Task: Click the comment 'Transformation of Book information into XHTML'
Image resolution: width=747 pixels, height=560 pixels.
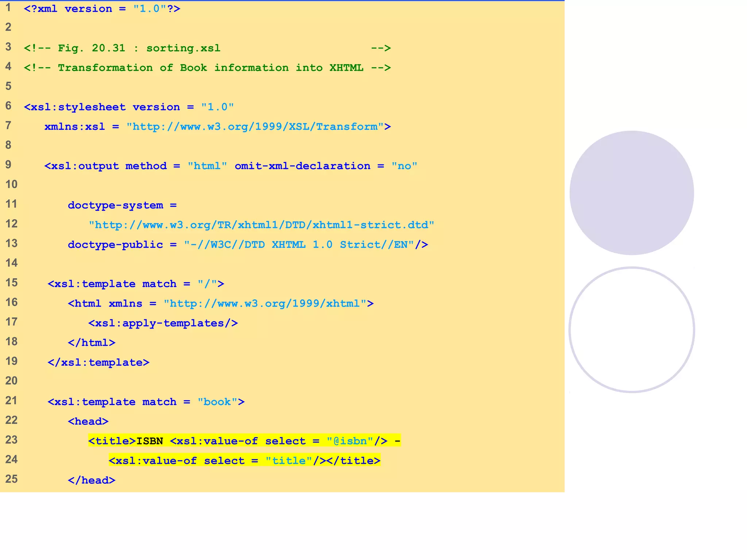Action: pos(207,68)
